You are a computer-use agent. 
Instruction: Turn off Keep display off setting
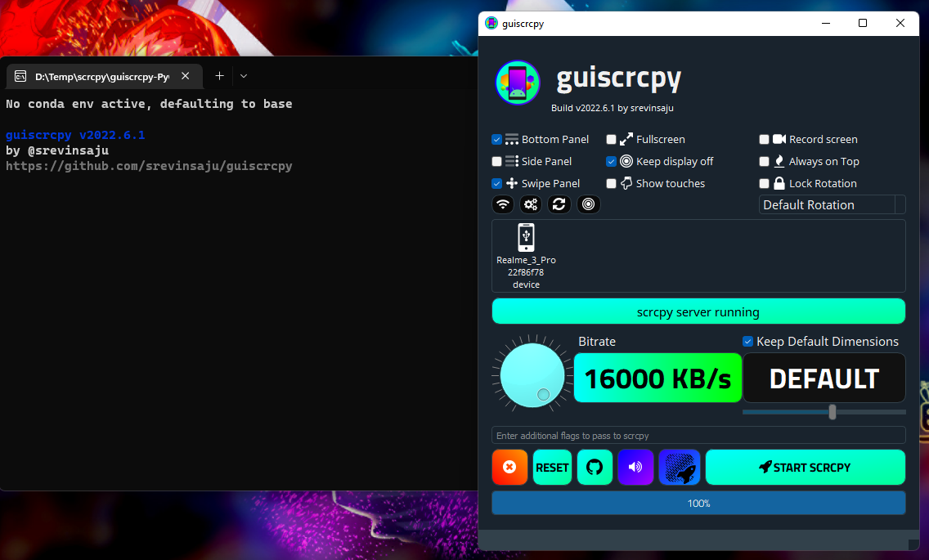coord(611,161)
